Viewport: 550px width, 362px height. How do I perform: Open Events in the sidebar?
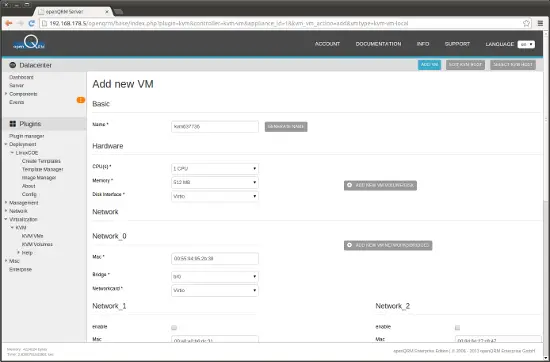click(x=16, y=102)
